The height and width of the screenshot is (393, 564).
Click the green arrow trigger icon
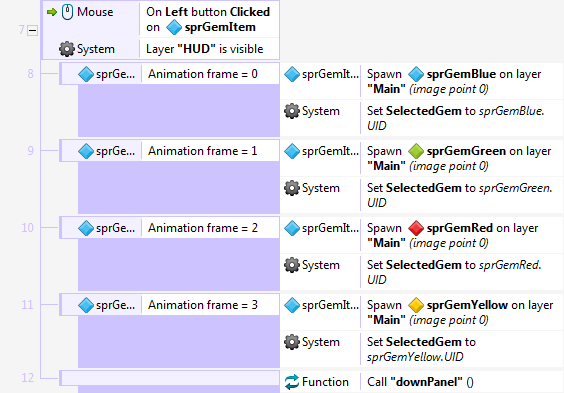point(52,12)
